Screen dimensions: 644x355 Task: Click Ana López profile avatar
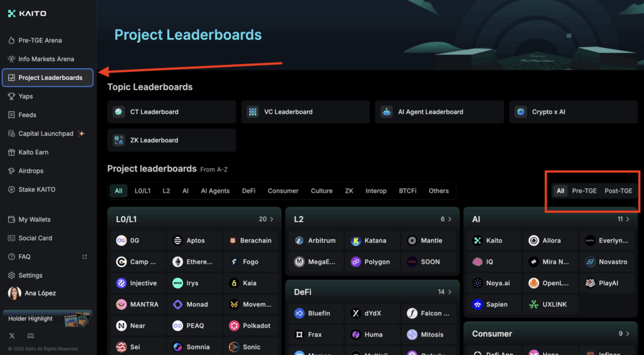(x=14, y=293)
